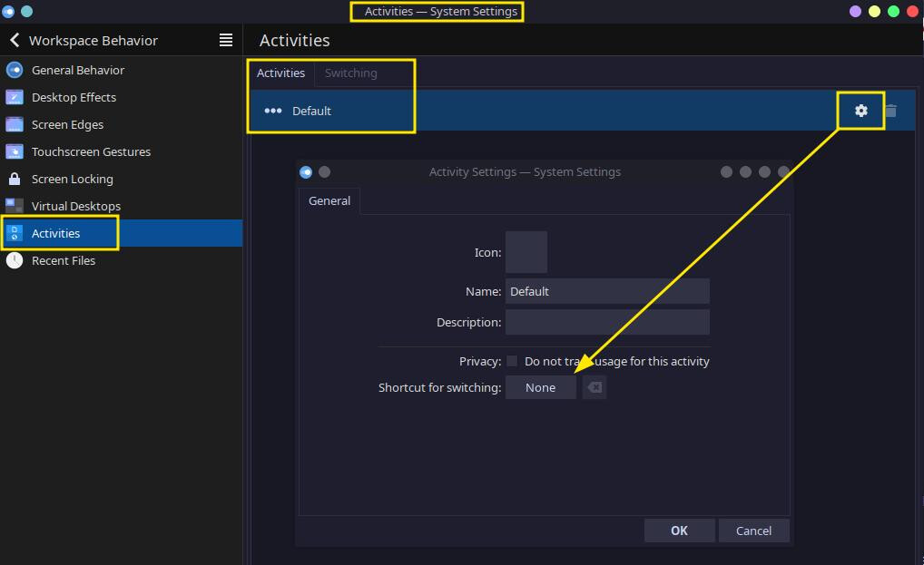Open General Behavior settings

click(x=121, y=70)
